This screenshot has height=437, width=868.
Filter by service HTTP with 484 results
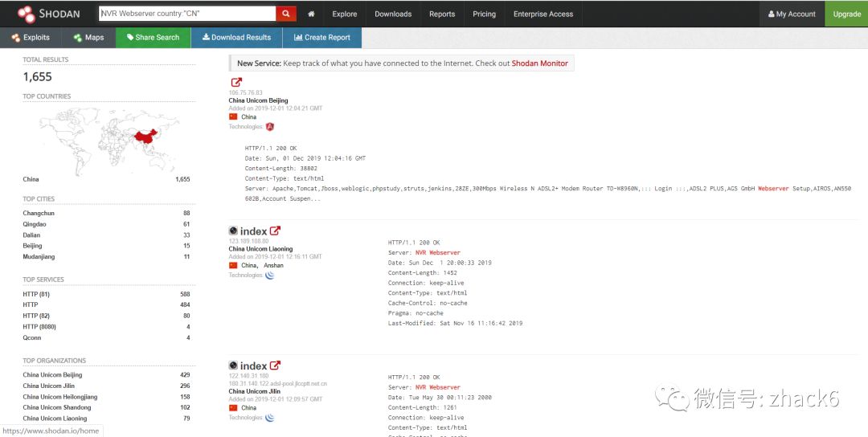click(x=31, y=304)
